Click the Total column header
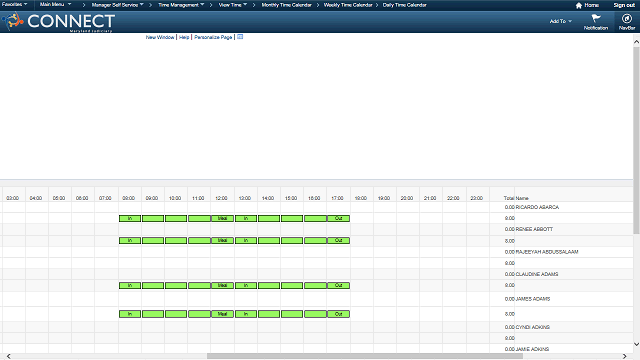 coord(509,198)
